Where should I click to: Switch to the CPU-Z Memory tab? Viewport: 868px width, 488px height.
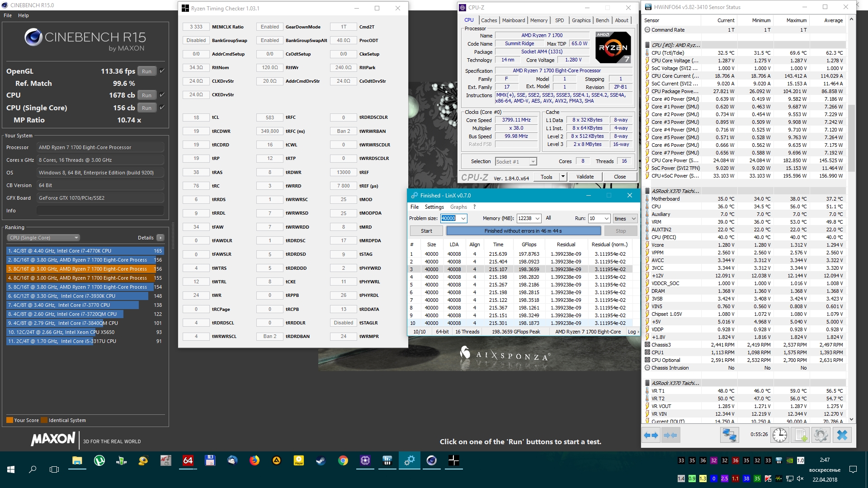(538, 20)
